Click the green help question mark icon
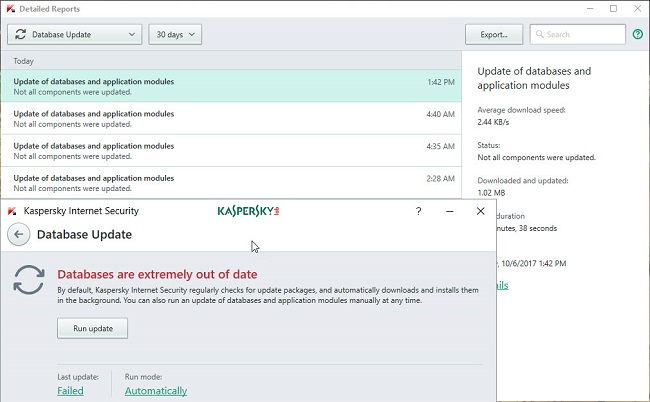The image size is (650, 402). pos(637,34)
